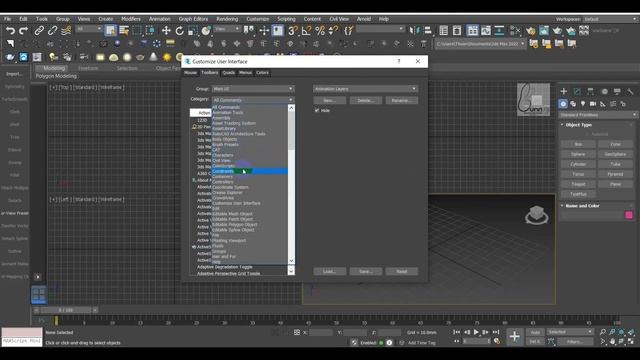Viewport: 640px width, 360px height.
Task: Open the Workspaces Default dropdown
Action: [x=610, y=19]
